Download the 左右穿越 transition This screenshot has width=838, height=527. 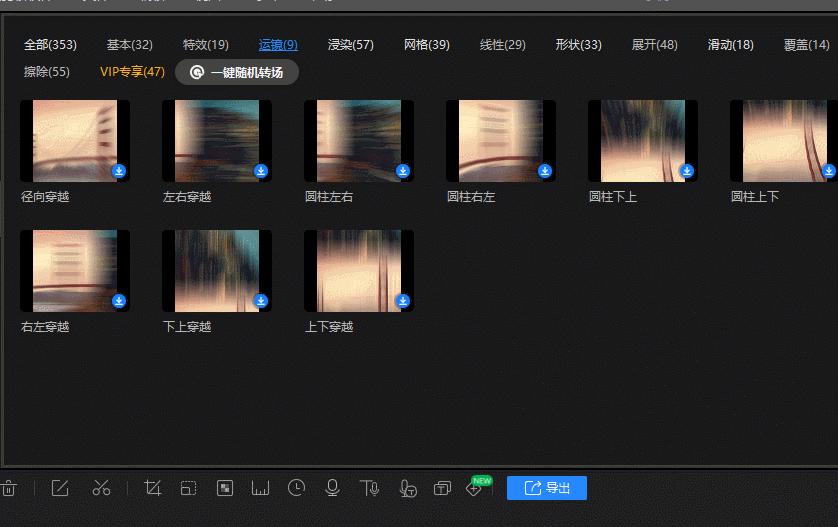click(261, 170)
